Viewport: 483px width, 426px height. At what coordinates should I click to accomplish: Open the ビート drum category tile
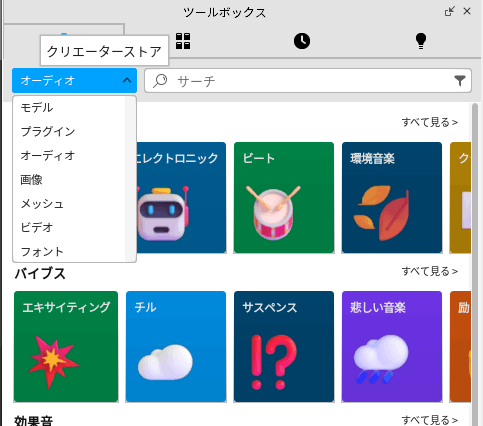point(284,198)
